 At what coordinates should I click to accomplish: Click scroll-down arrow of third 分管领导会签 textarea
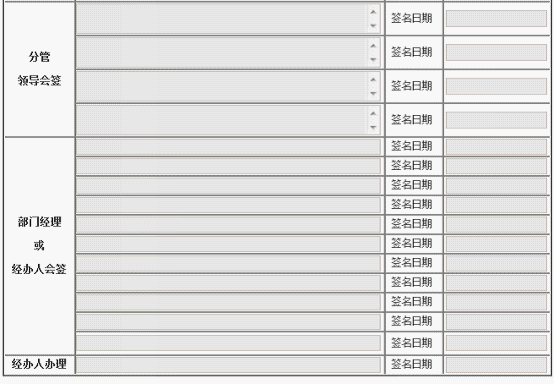coord(373,94)
